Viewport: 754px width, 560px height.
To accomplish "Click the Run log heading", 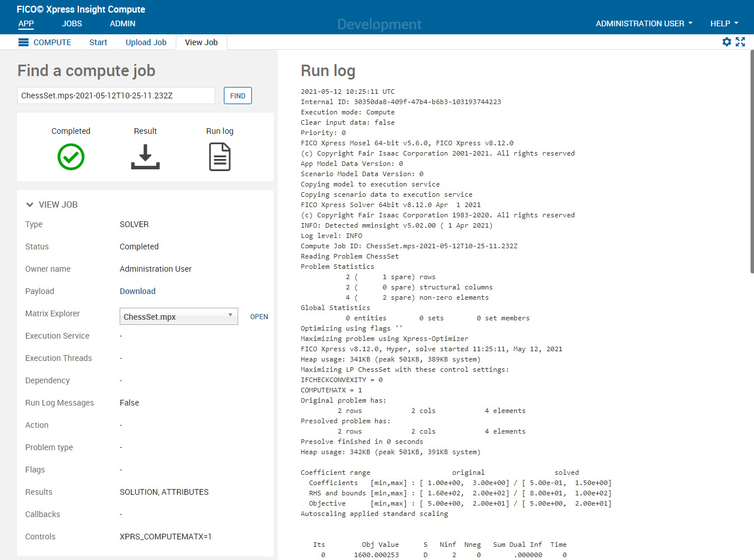I will pos(328,70).
